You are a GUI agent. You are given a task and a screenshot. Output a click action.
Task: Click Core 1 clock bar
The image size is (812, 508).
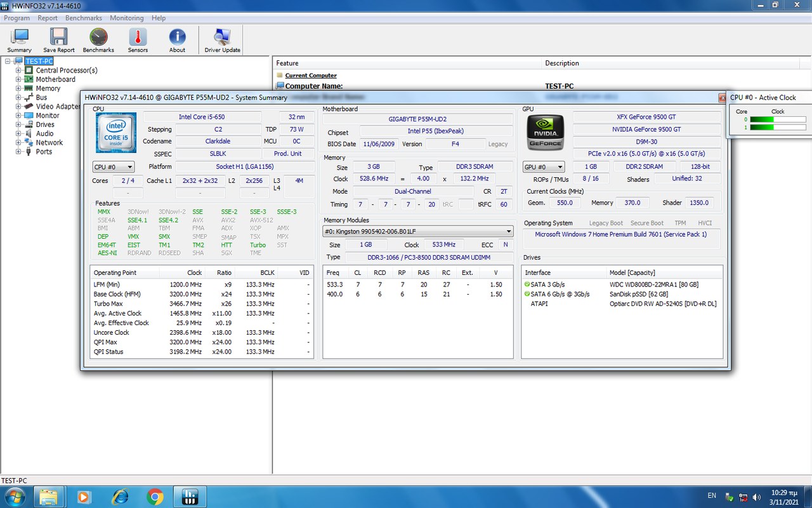778,128
